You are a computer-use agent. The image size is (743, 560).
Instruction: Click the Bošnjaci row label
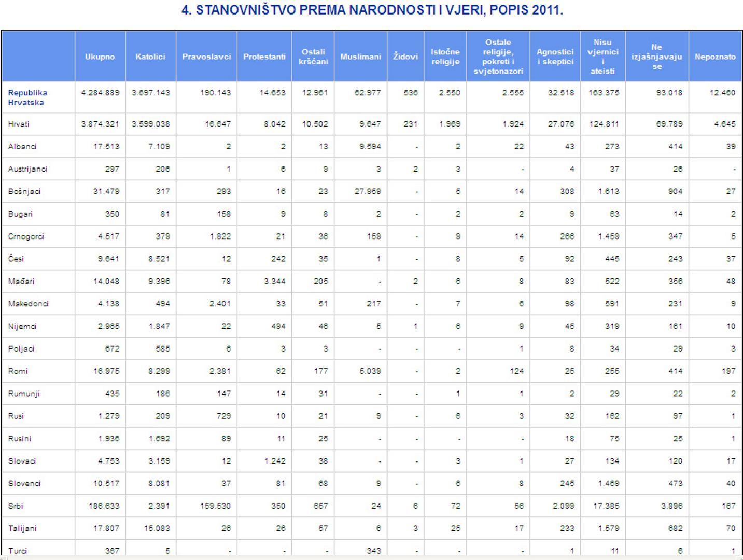24,191
